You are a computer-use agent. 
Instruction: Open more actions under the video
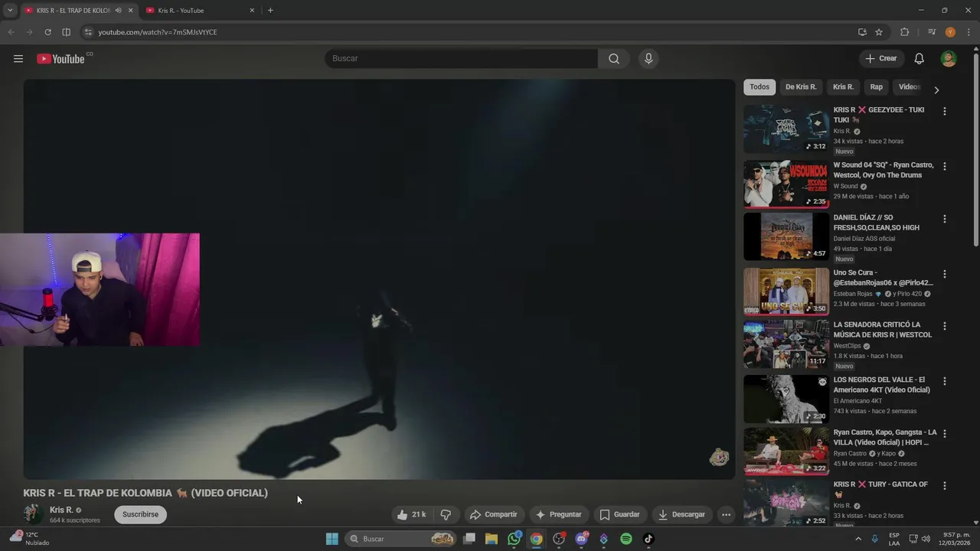(726, 514)
